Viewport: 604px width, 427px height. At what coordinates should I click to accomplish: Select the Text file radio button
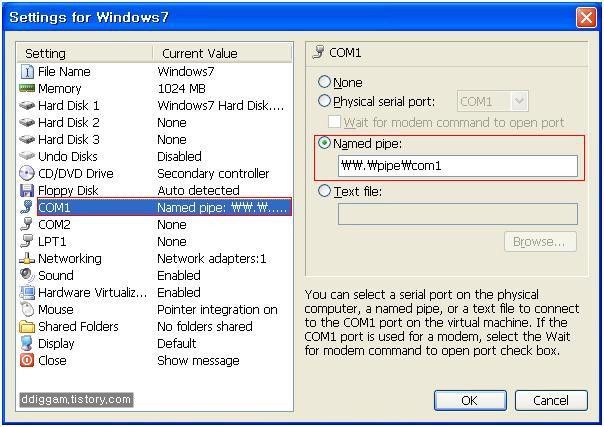point(324,191)
